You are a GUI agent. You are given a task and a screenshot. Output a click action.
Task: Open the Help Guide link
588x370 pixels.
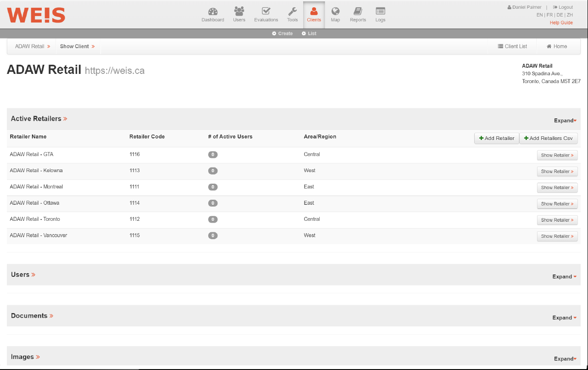pyautogui.click(x=561, y=23)
